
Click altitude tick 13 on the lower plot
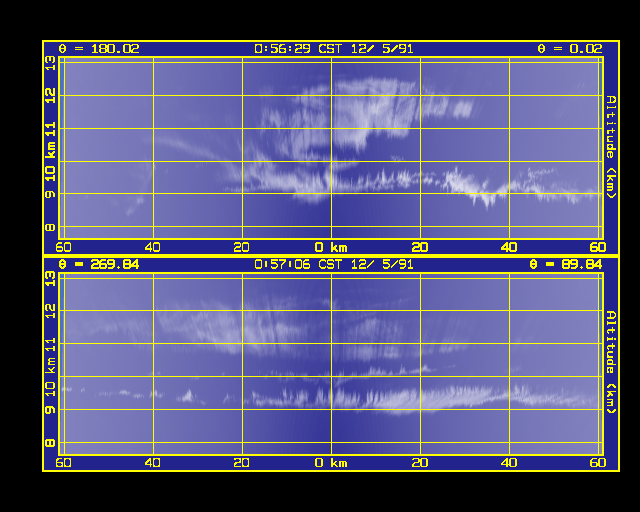click(50, 279)
